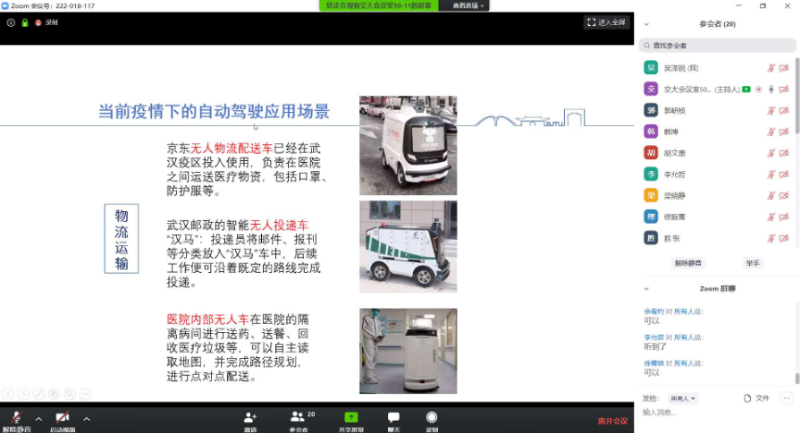Click 离开会议 to leave the meeting
Viewport: 800px width, 433px height.
tap(613, 421)
